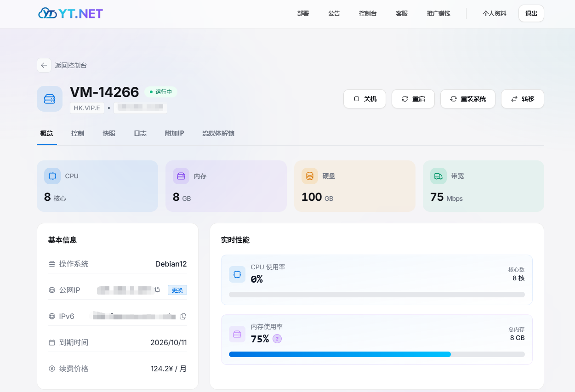Click the YT.NET logo
Viewport: 575px width, 392px height.
(x=70, y=13)
